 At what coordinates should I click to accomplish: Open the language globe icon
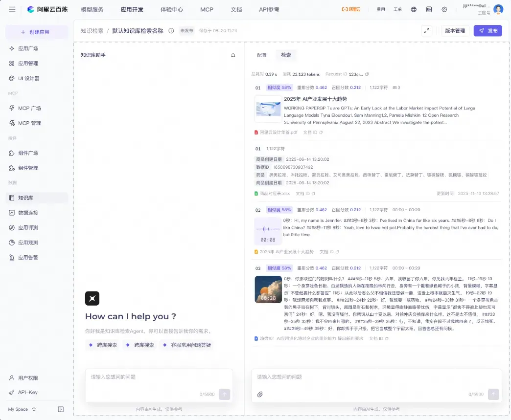pos(414,9)
